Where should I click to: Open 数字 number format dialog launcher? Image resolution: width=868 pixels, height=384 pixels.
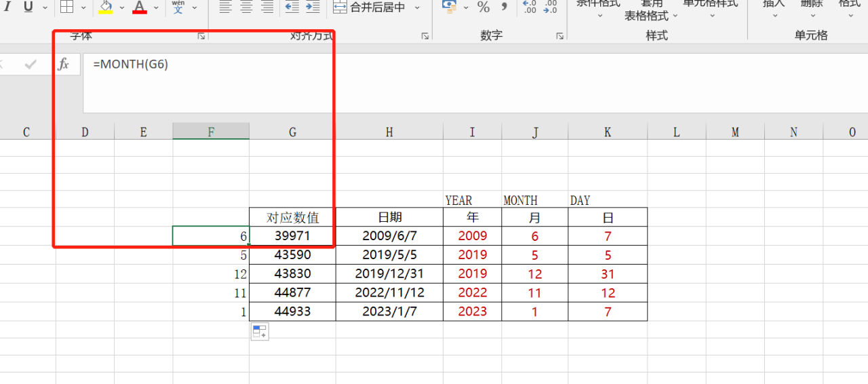[x=560, y=36]
